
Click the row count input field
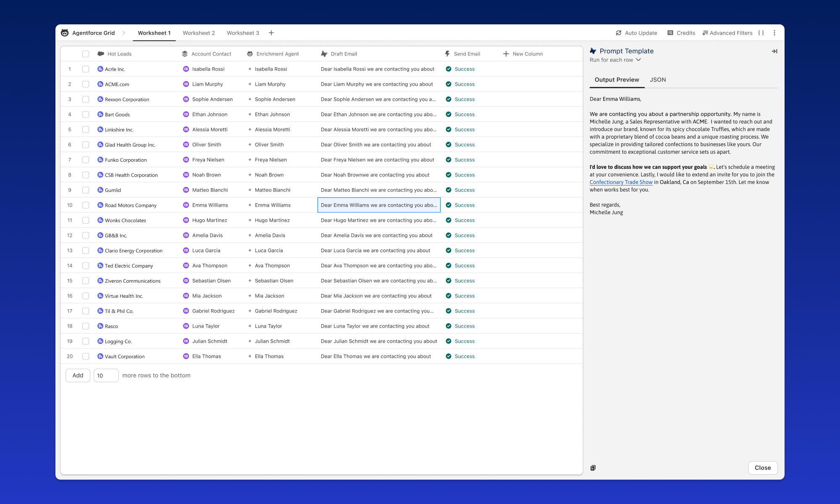(x=106, y=375)
